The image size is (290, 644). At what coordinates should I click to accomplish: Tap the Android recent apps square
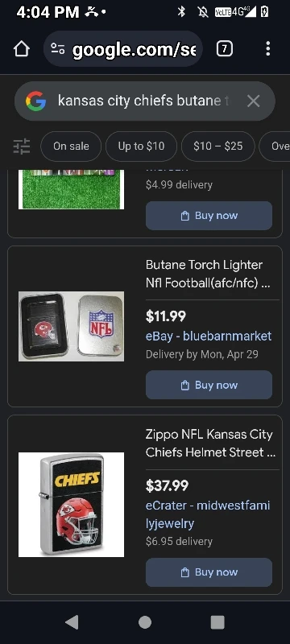pos(217,622)
